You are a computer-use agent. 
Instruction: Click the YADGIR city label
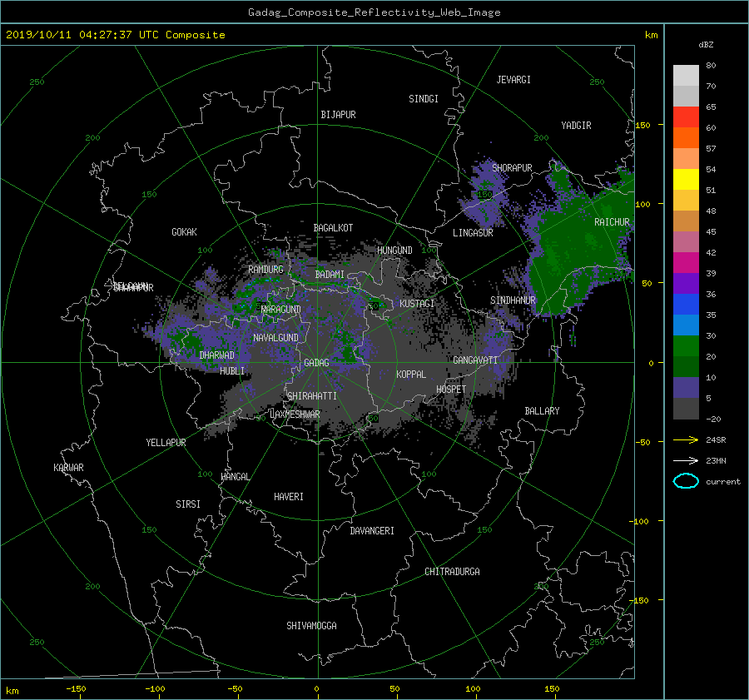click(x=576, y=126)
